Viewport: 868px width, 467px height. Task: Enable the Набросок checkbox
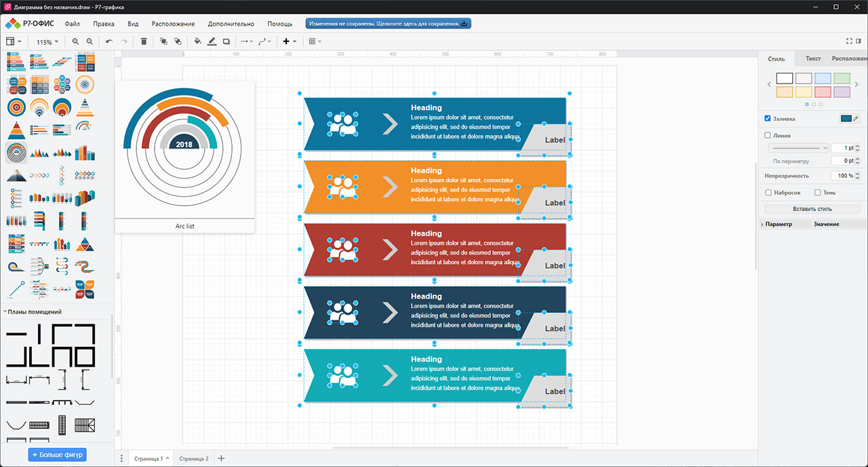768,193
